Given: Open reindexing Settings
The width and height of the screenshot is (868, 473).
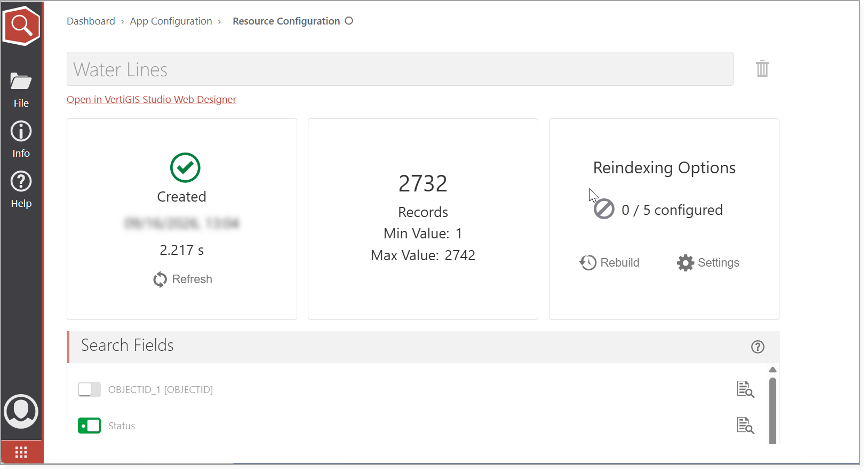Looking at the screenshot, I should [708, 262].
